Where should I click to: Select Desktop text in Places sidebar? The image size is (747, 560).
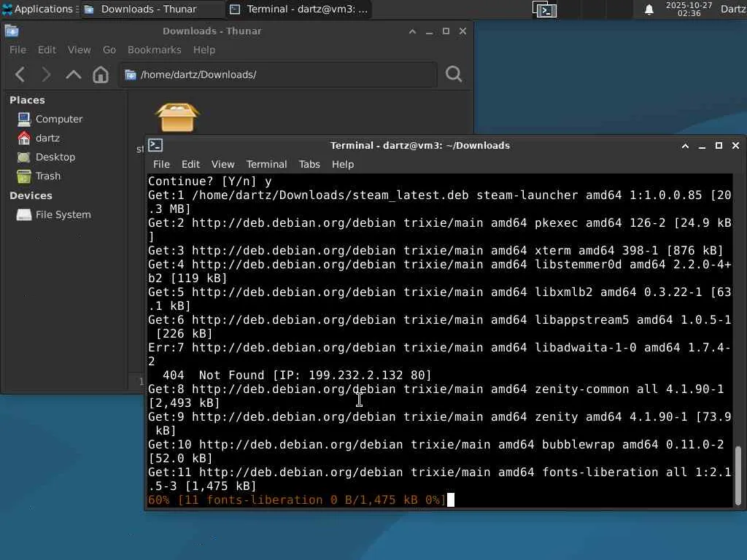click(55, 157)
